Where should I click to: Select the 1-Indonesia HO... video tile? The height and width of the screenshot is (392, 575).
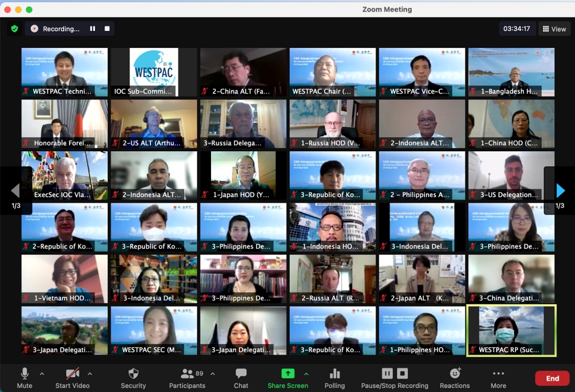(332, 227)
